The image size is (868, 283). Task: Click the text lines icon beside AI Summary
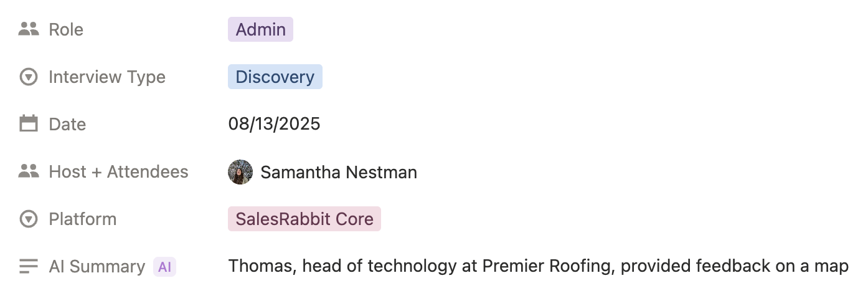click(x=29, y=266)
